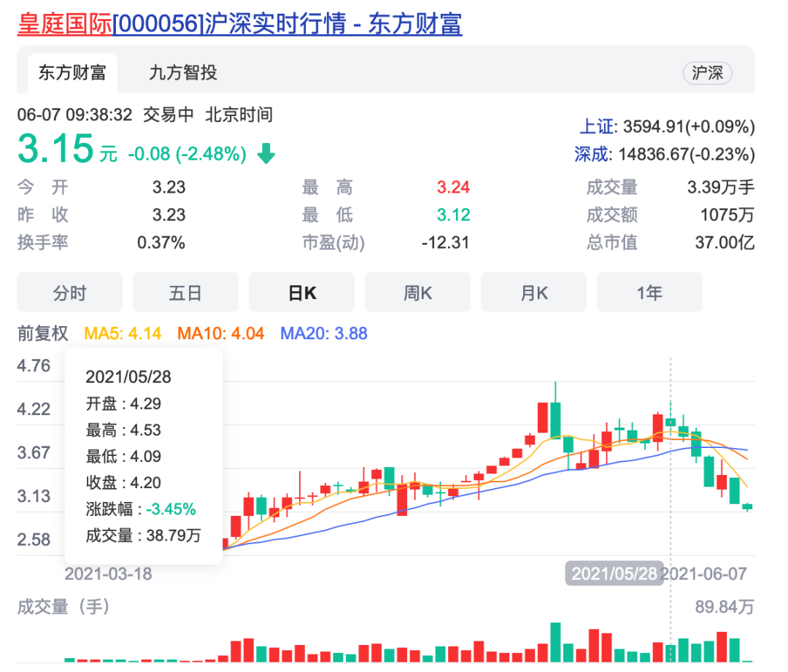Image resolution: width=788 pixels, height=672 pixels.
Task: Click the 沪深 market pill button
Action: click(x=707, y=73)
